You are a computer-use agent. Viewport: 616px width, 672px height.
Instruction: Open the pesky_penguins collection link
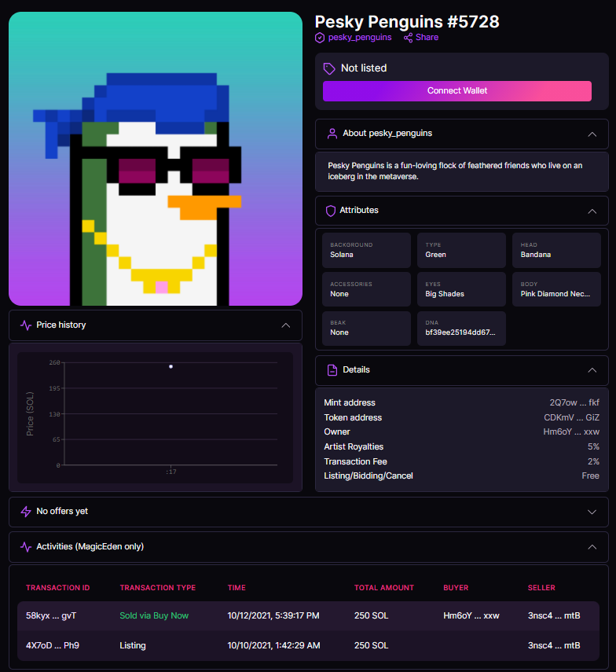click(x=360, y=37)
